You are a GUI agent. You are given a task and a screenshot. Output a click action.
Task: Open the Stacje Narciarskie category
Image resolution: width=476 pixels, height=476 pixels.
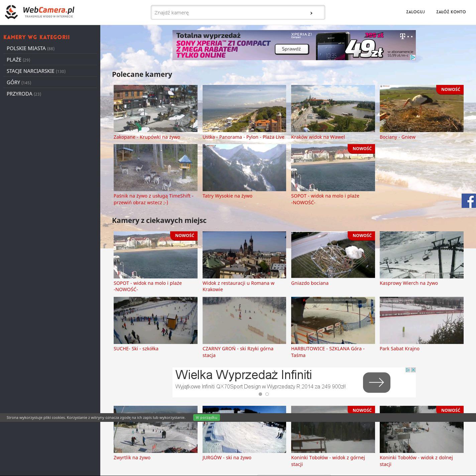click(30, 71)
